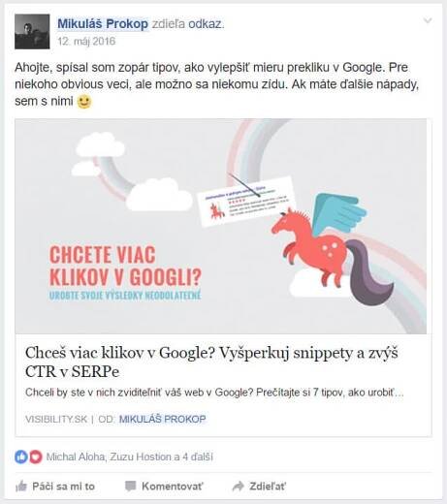Click the smiley emoji in post text

84,102
